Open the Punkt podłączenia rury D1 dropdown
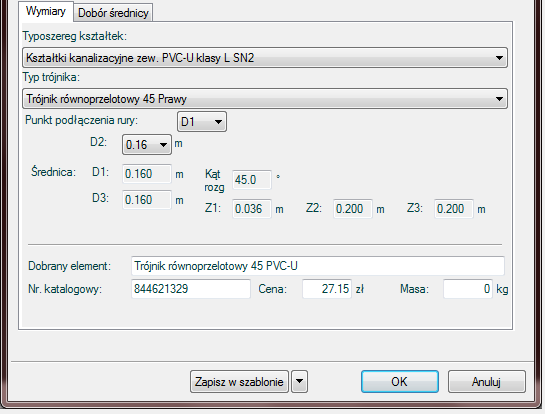 pos(202,122)
